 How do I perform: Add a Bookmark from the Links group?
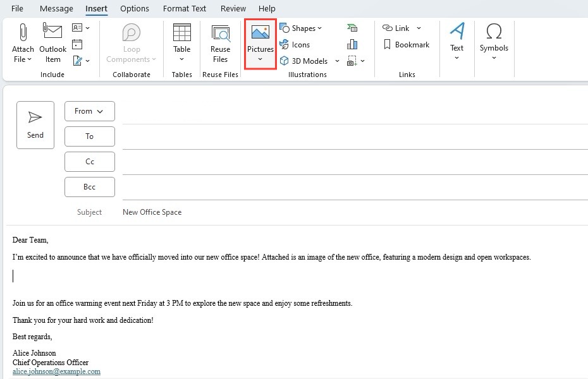406,45
